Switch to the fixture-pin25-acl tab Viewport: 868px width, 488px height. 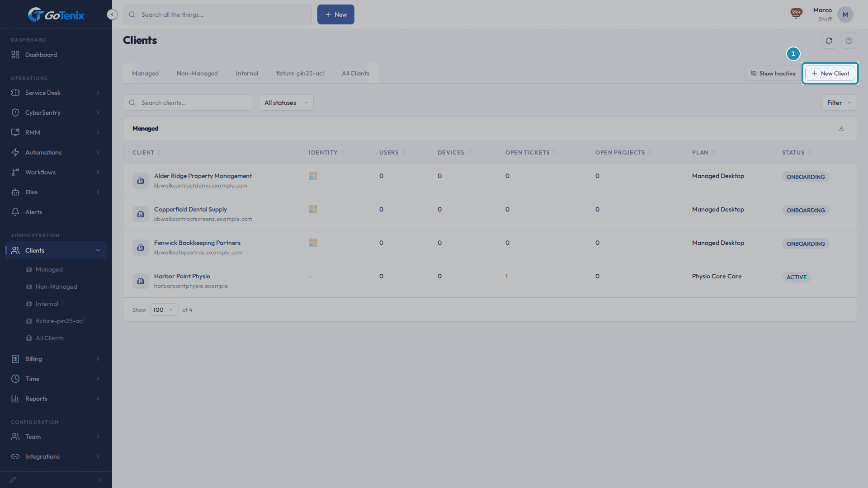pyautogui.click(x=300, y=73)
